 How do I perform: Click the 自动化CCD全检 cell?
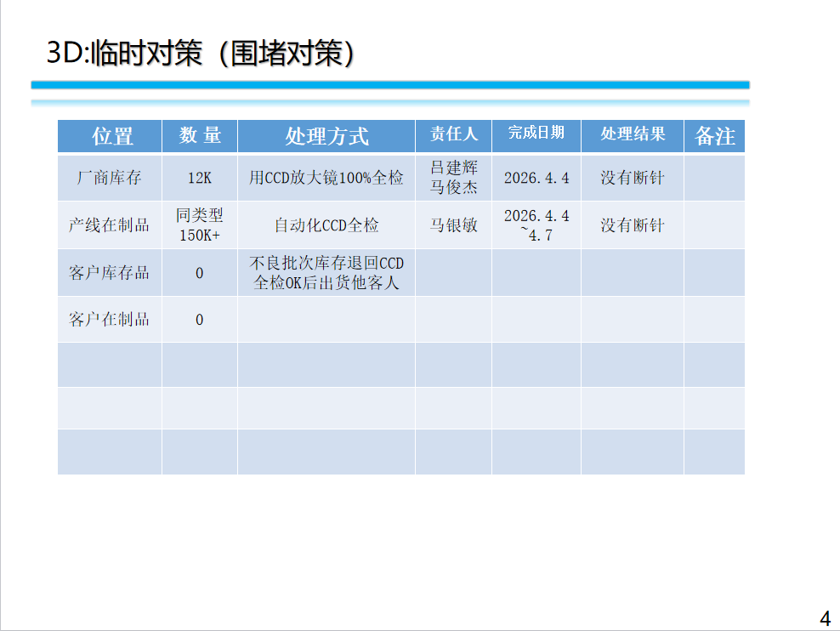(326, 225)
